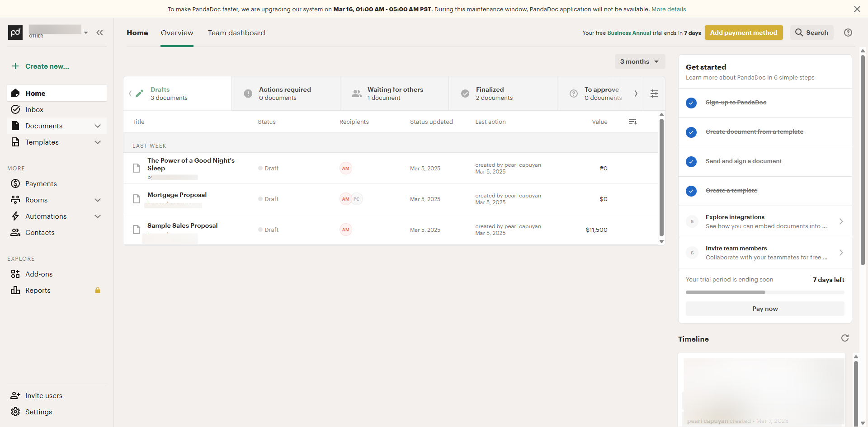Click the Payments dollar icon
Image resolution: width=868 pixels, height=427 pixels.
[15, 183]
